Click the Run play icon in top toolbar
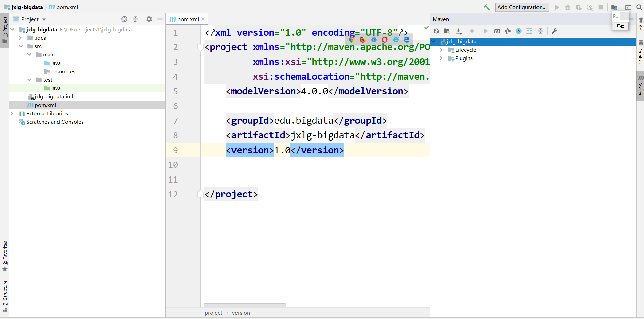Screen dimensions: 644x319 click(557, 7)
